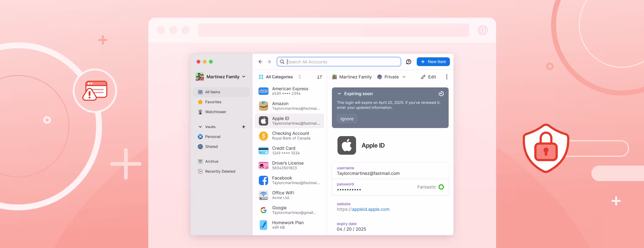Select the American Express item
644x248 pixels.
tap(289, 91)
